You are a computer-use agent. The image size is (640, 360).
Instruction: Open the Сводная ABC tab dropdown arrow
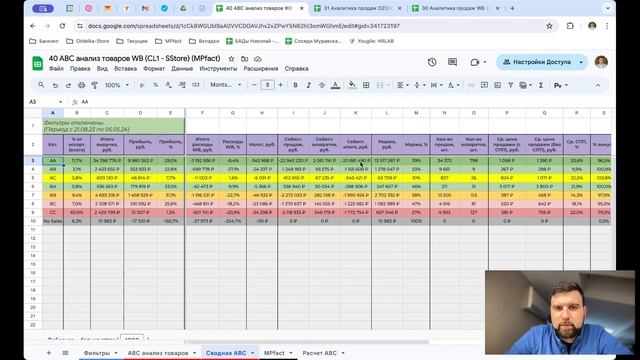point(252,353)
